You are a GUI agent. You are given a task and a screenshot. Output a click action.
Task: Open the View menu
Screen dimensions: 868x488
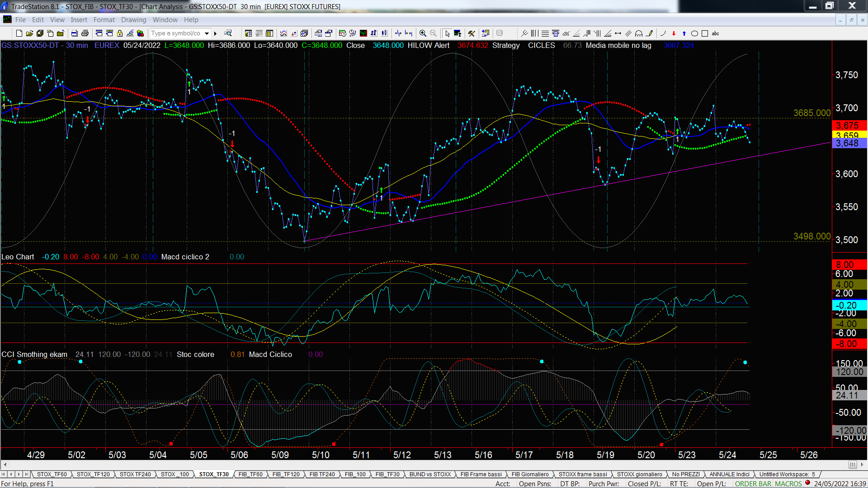point(57,20)
